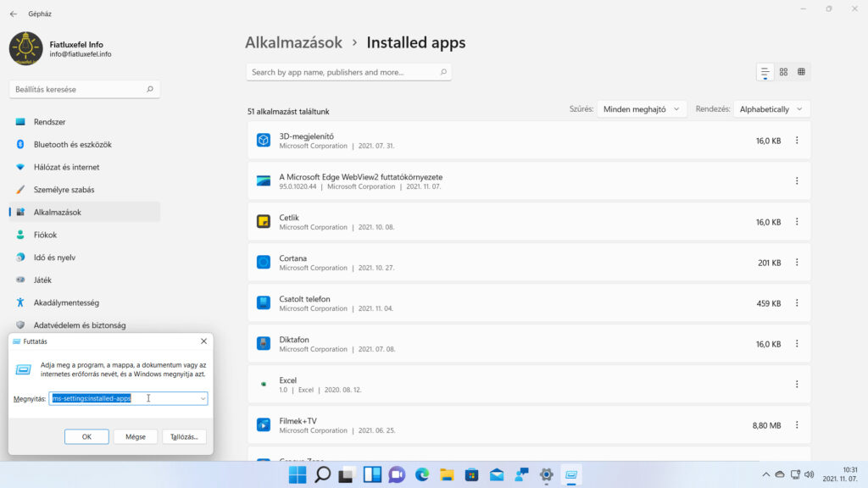868x488 pixels.
Task: Open Rendszer settings
Action: click(85, 122)
